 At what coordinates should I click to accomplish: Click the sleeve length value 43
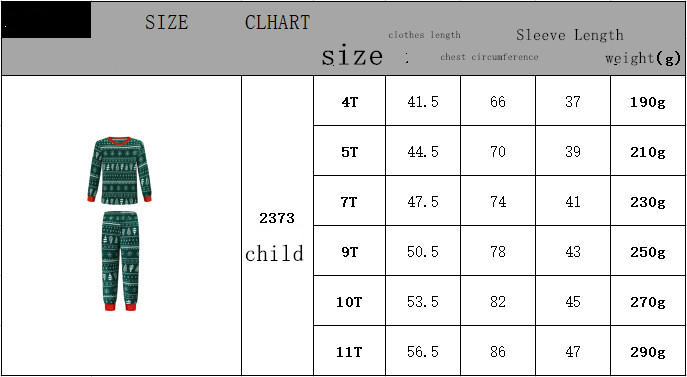point(573,251)
